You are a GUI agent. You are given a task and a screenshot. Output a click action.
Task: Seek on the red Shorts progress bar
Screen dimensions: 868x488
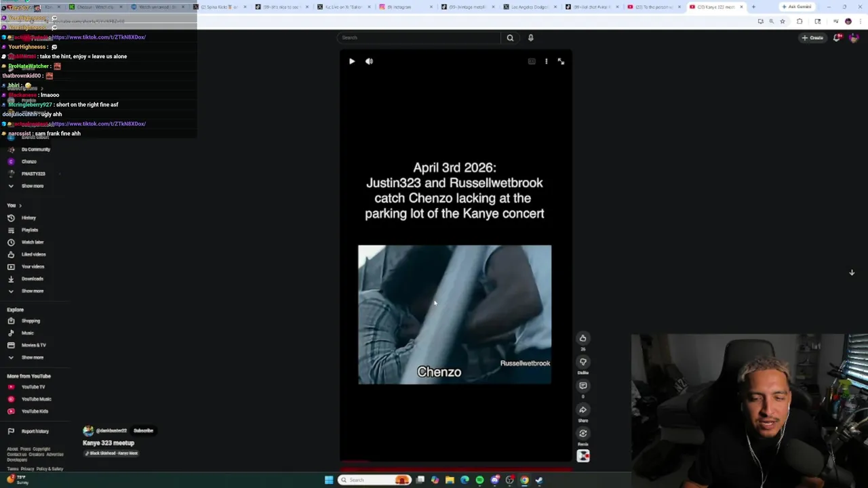(456, 468)
